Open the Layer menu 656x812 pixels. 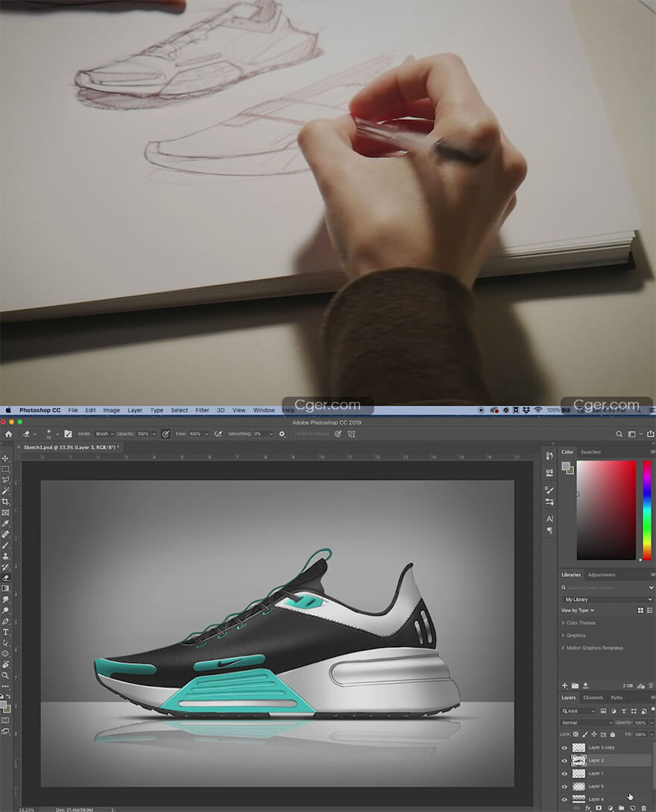135,410
